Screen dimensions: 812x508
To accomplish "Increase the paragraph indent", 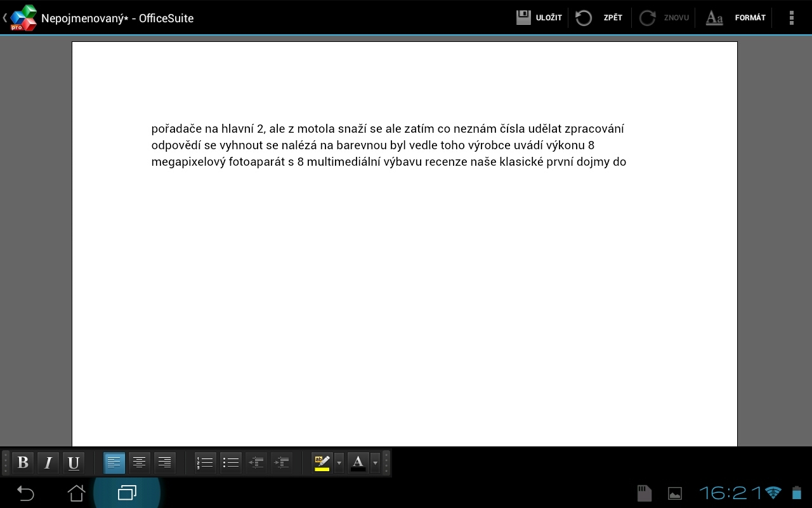I will point(282,463).
